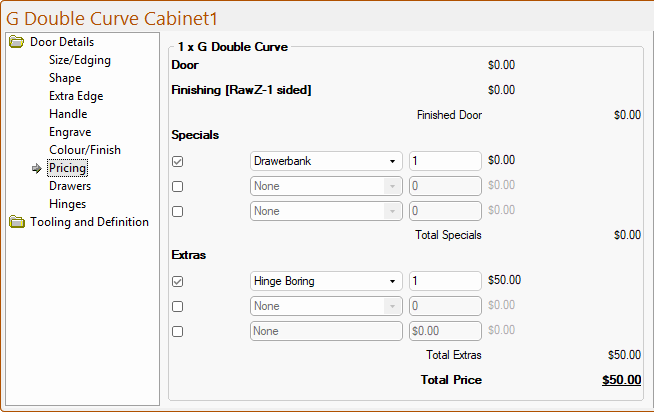Open the Drawers section
Image resolution: width=654 pixels, height=412 pixels.
pyautogui.click(x=70, y=186)
